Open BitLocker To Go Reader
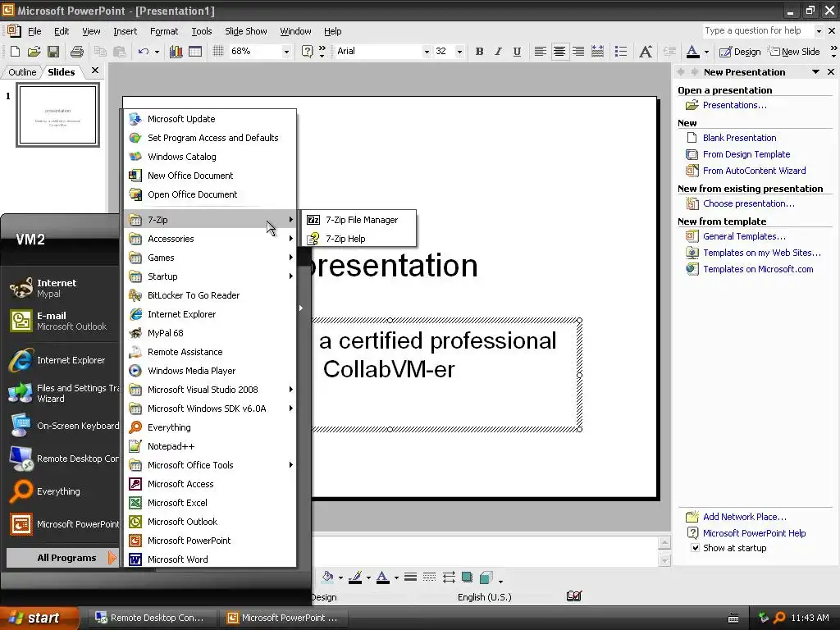The width and height of the screenshot is (840, 630). [210, 295]
